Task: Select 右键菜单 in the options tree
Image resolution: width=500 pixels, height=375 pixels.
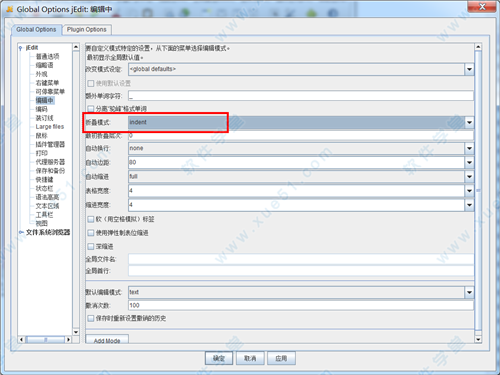Action: click(47, 83)
